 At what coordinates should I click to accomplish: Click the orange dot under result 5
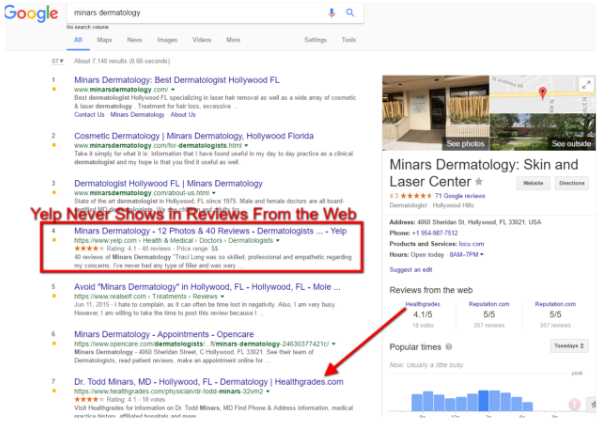[x=54, y=296]
